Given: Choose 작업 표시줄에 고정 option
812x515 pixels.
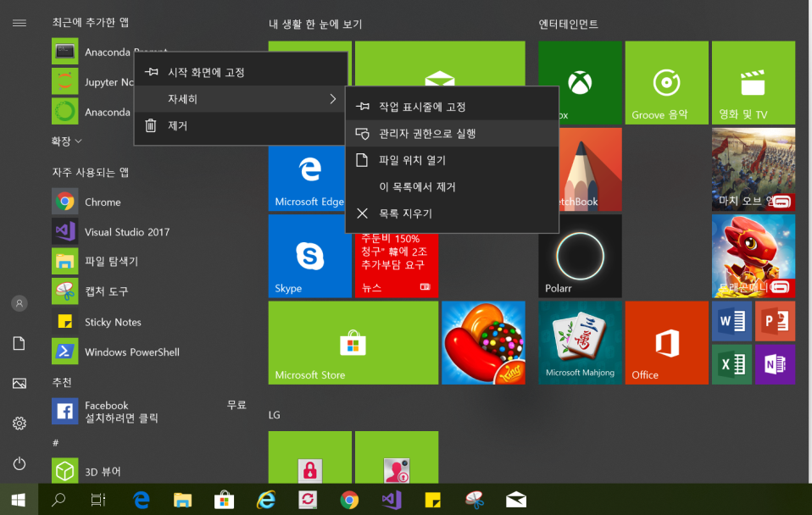Looking at the screenshot, I should (452, 107).
